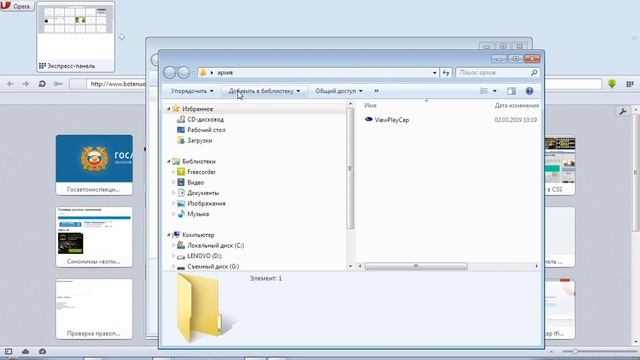Click the refresh button beside address bar
Screen dimensions: 640x360
(445, 73)
